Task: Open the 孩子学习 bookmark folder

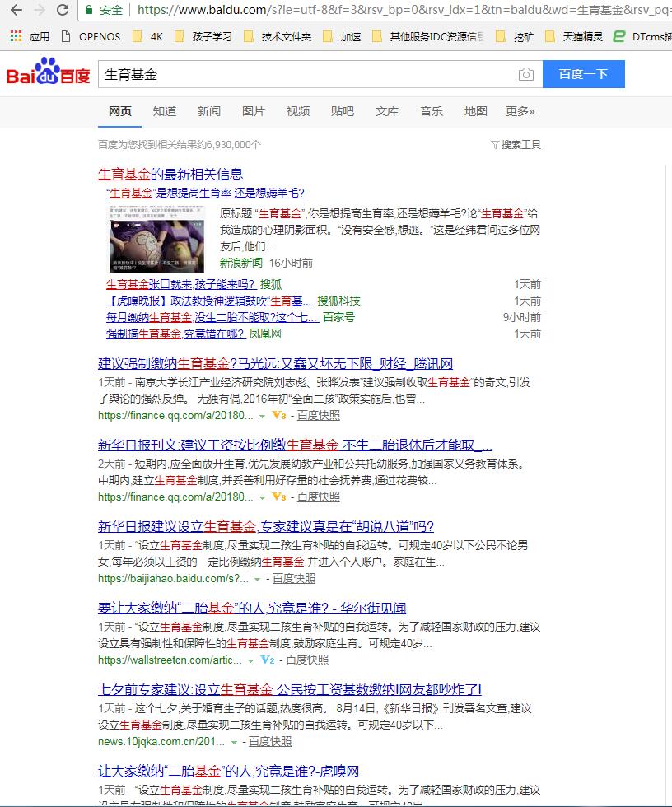Action: [x=203, y=36]
